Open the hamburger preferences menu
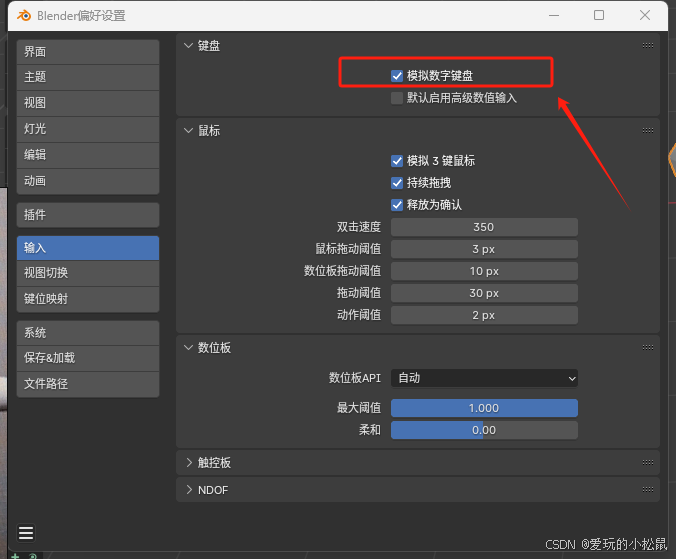676x559 pixels. tap(26, 533)
